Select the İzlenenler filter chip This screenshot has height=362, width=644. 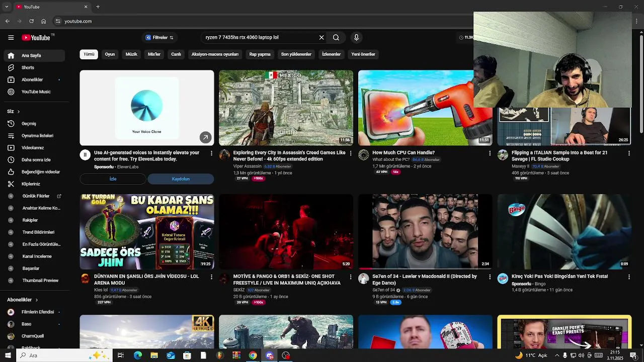[332, 54]
